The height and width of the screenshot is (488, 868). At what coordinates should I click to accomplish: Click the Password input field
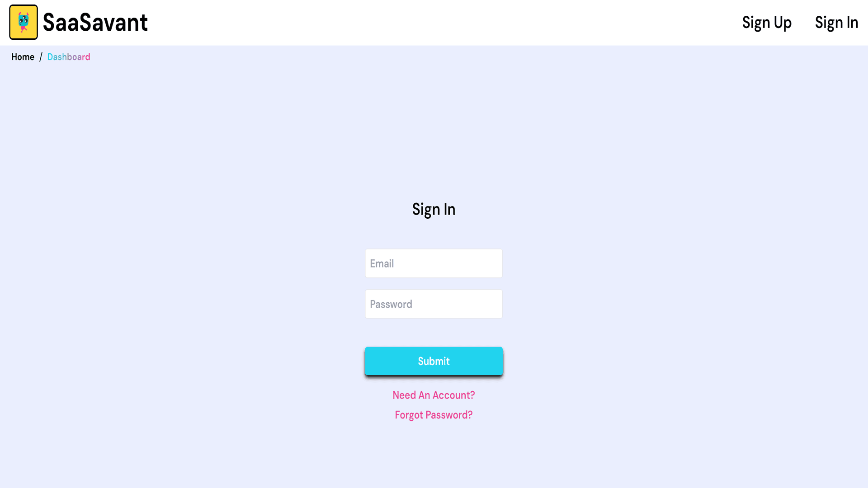(434, 303)
